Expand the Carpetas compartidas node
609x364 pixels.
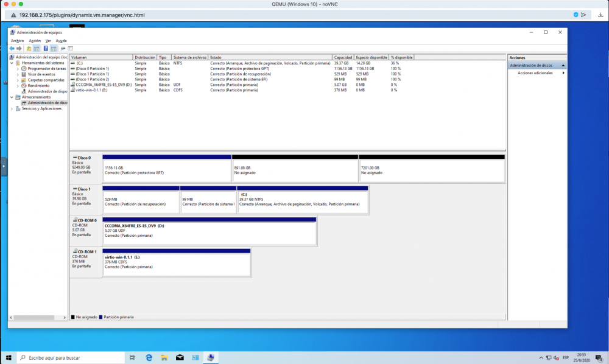click(x=18, y=80)
